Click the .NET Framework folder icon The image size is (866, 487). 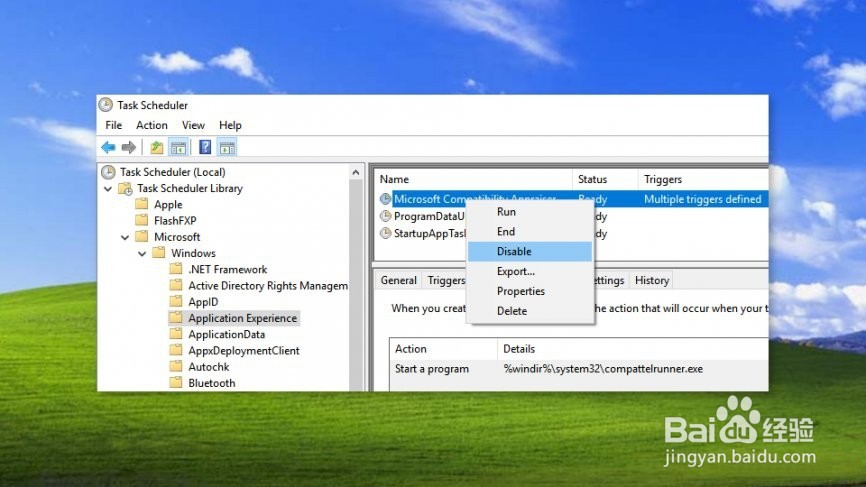[176, 269]
